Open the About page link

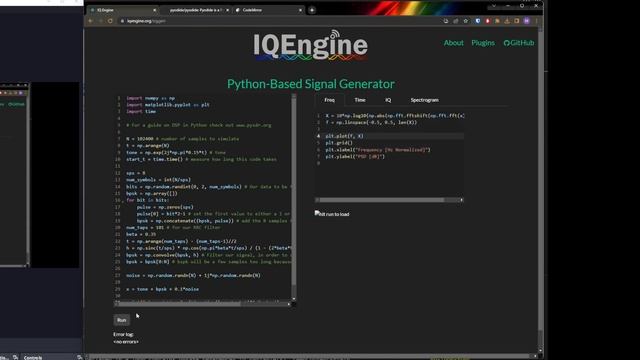(453, 43)
